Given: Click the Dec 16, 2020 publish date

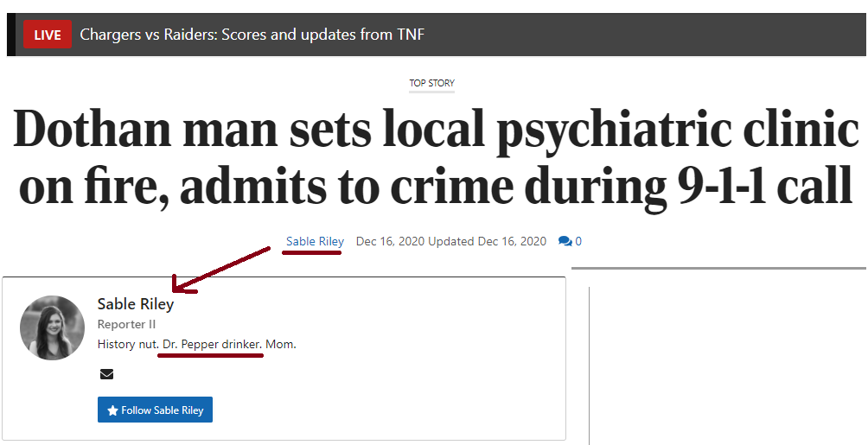Looking at the screenshot, I should (x=391, y=241).
